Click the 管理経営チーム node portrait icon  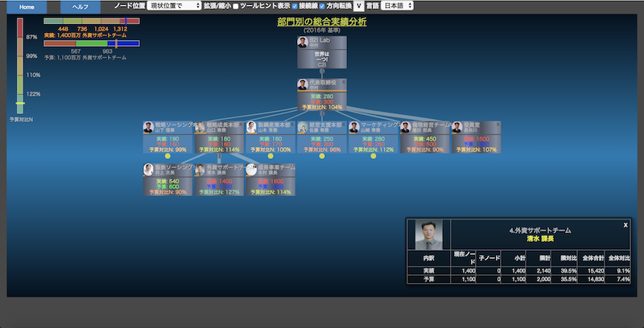(x=406, y=127)
